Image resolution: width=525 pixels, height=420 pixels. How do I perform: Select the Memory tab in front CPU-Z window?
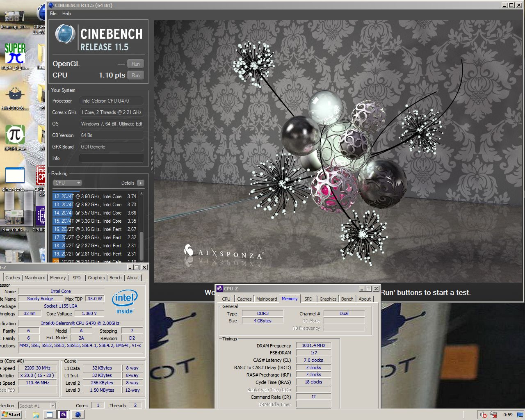tap(290, 299)
